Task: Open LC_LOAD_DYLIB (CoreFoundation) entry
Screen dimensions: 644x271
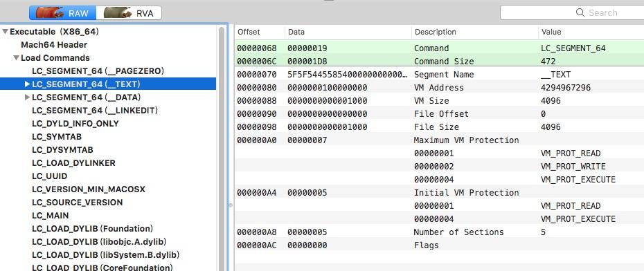Action: pyautogui.click(x=102, y=268)
